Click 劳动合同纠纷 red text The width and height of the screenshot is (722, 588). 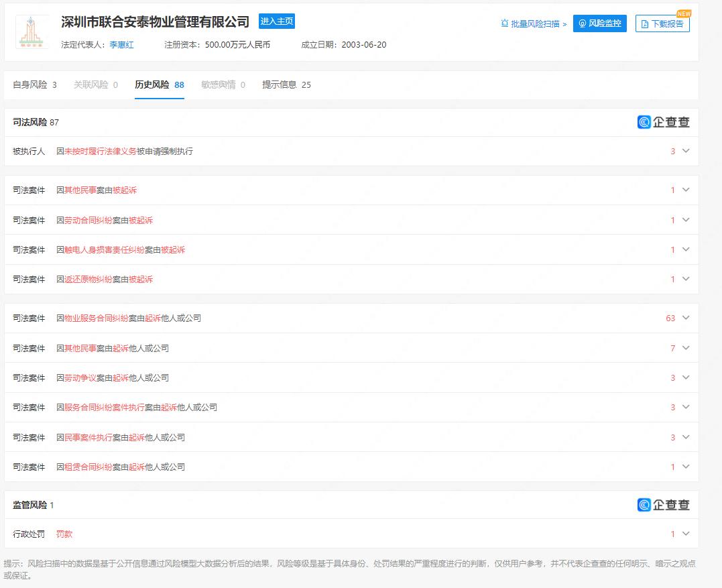88,221
